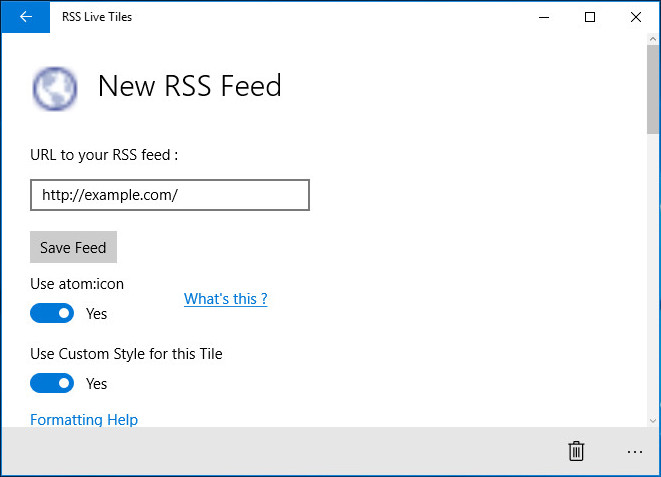Open Formatting Help link
Image resolution: width=661 pixels, height=477 pixels.
pyautogui.click(x=84, y=420)
